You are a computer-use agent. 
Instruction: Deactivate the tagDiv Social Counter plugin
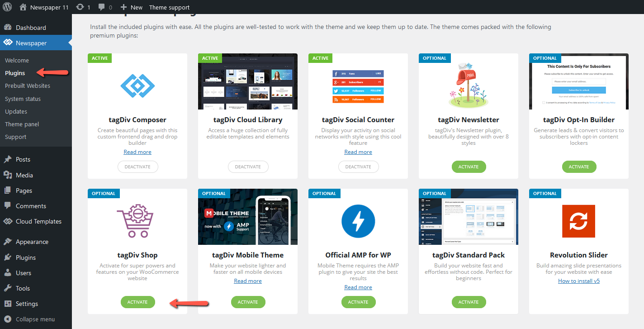(358, 167)
